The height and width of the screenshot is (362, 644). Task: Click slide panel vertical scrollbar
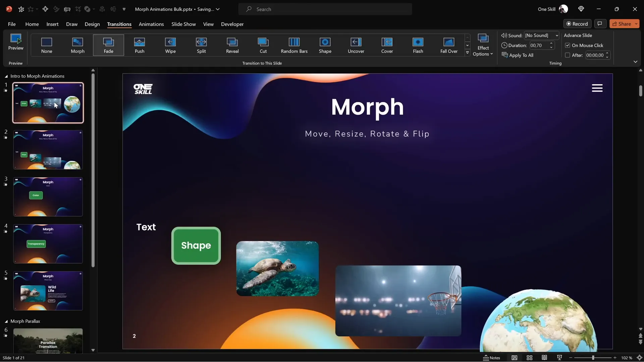(93, 170)
